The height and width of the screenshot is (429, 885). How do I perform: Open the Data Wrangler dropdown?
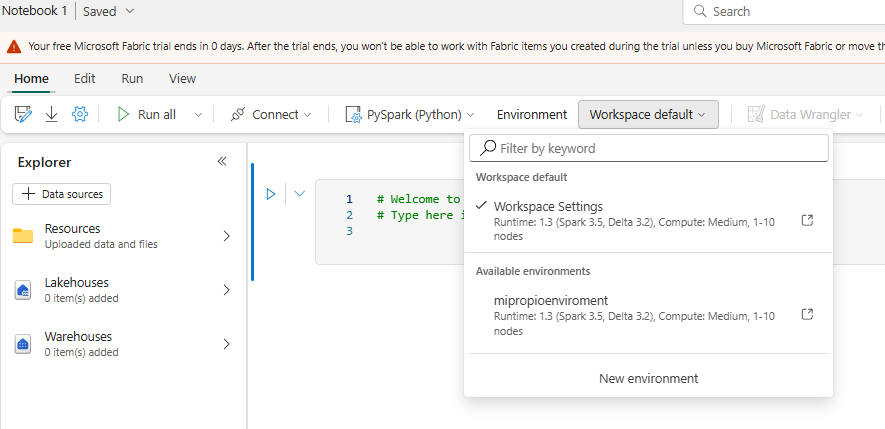pos(860,115)
